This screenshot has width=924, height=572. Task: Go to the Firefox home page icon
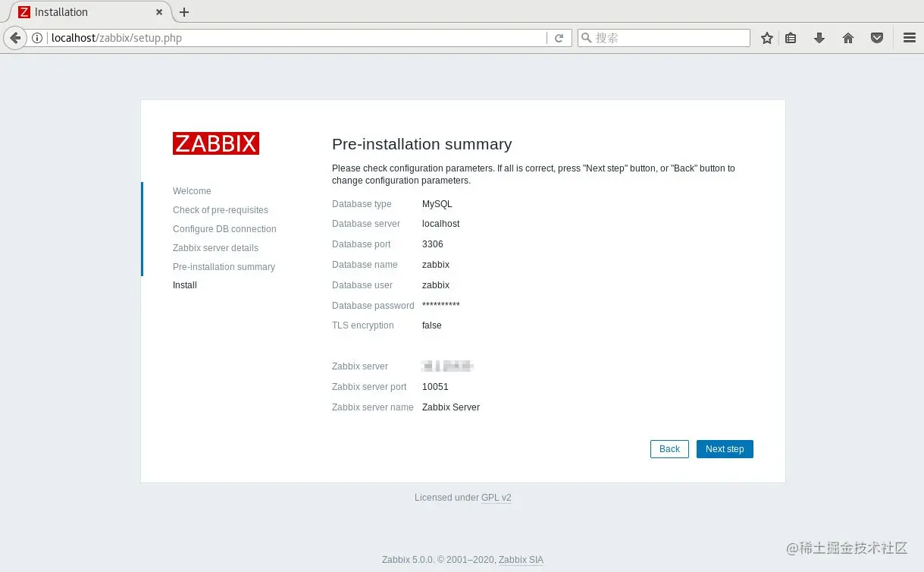(848, 38)
